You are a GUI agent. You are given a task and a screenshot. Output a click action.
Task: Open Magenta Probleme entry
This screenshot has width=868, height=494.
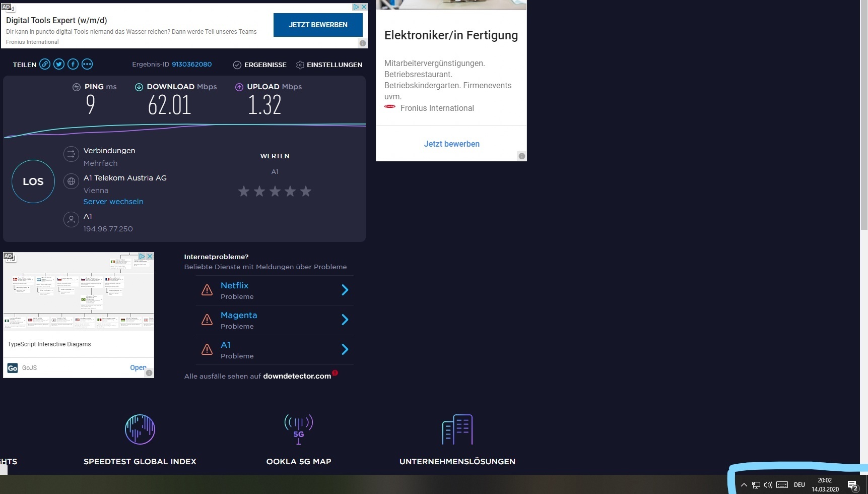click(x=275, y=320)
